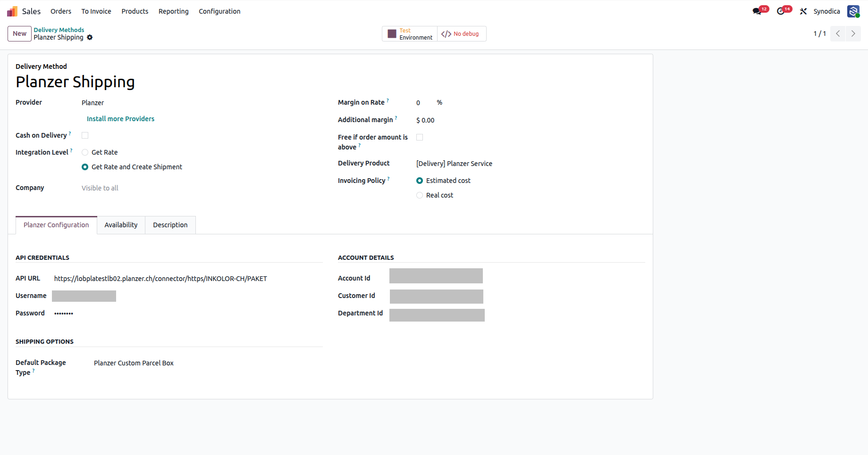The height and width of the screenshot is (455, 868).
Task: Show Invoicing Policy help question mark
Action: [x=388, y=179]
